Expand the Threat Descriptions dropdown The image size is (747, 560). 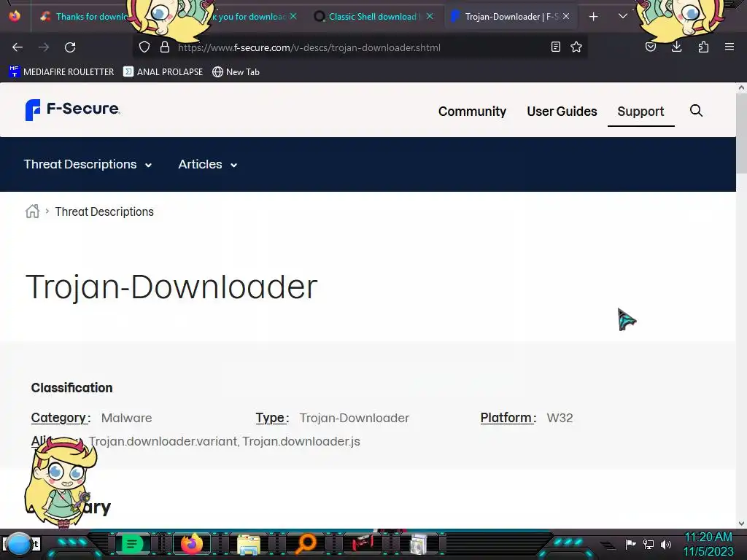tap(88, 164)
